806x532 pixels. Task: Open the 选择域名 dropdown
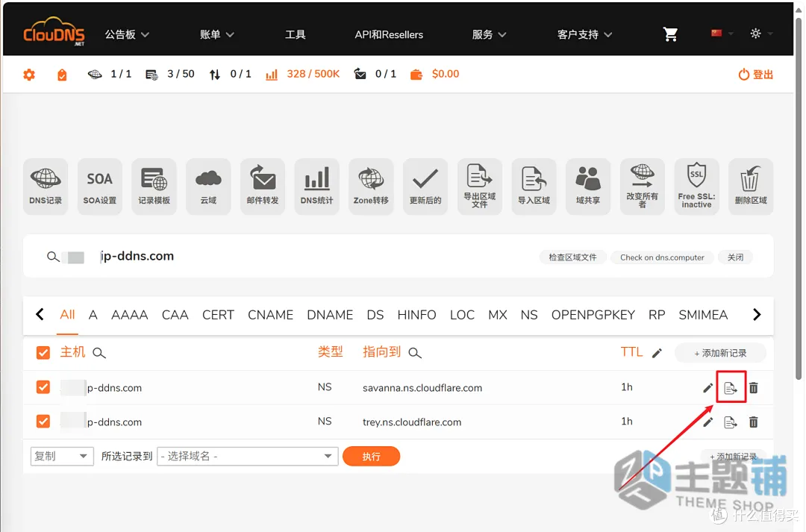coord(247,457)
